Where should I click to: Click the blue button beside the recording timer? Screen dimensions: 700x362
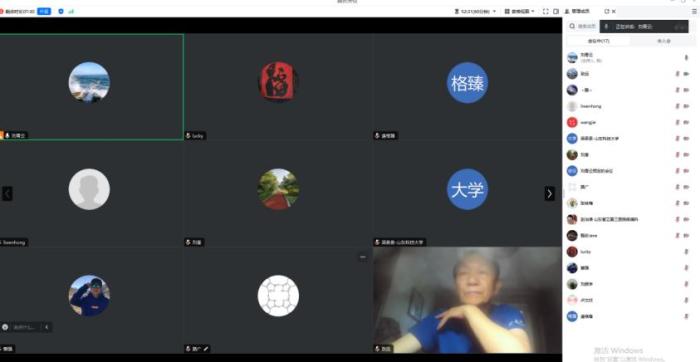point(44,11)
